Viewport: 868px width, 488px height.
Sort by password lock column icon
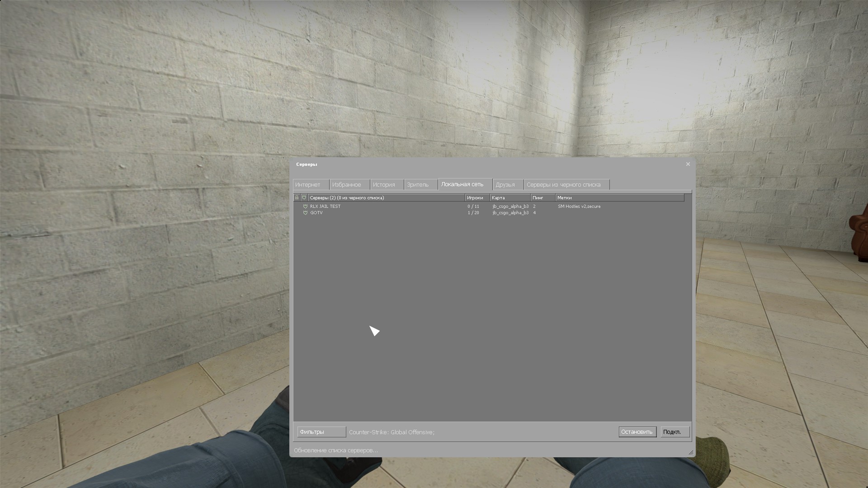(297, 197)
